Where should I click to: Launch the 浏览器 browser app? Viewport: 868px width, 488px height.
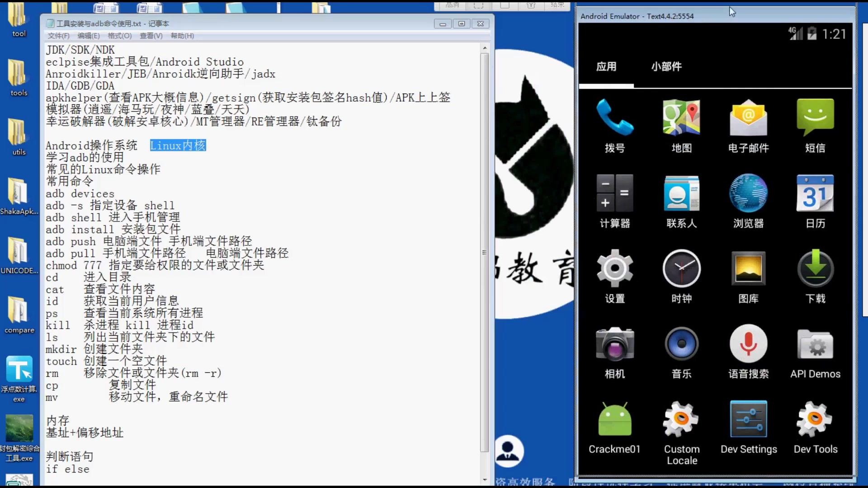coord(748,193)
